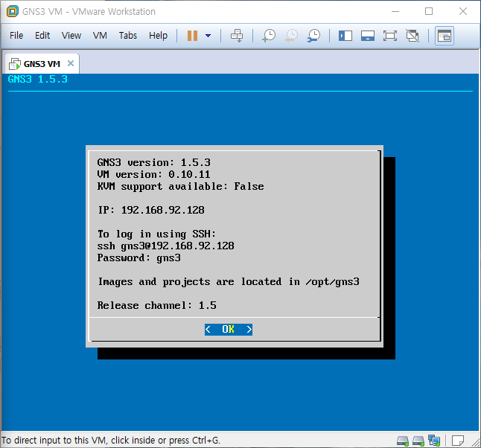Click the ssh gns3@192.168.92.128 text
This screenshot has width=481, height=448.
[x=165, y=246]
